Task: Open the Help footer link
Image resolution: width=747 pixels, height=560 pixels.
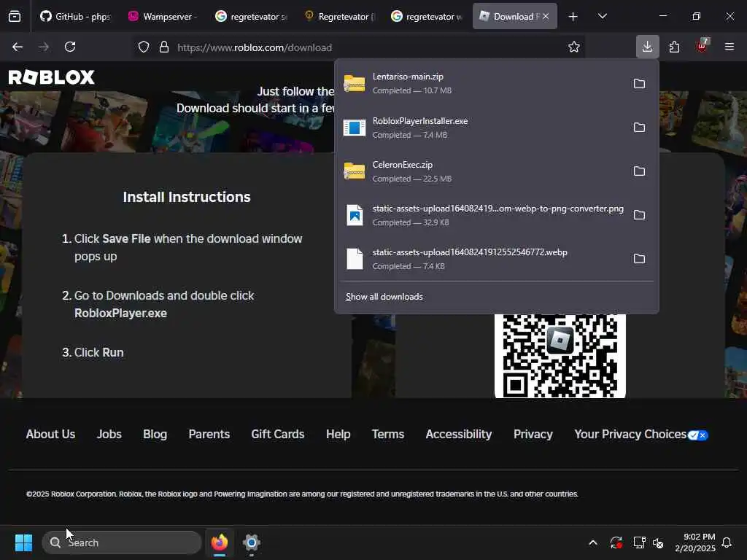Action: tap(338, 435)
